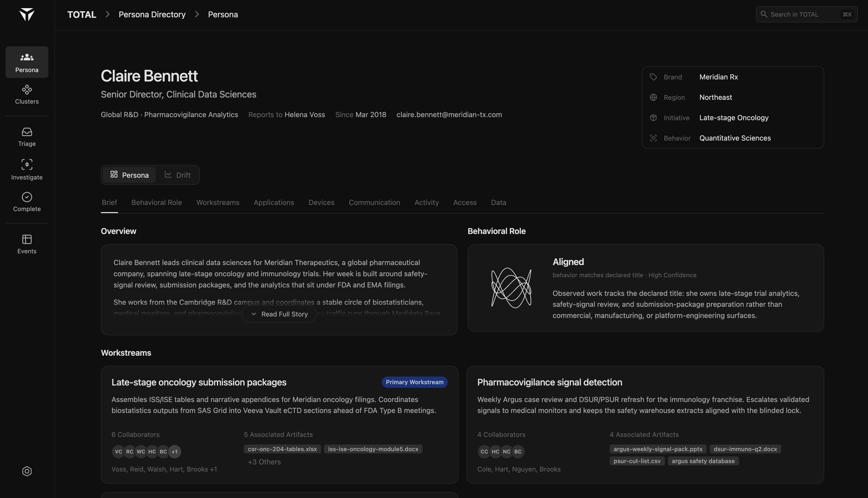Image resolution: width=868 pixels, height=498 pixels.
Task: Click the TOTAL logo icon
Action: click(27, 14)
